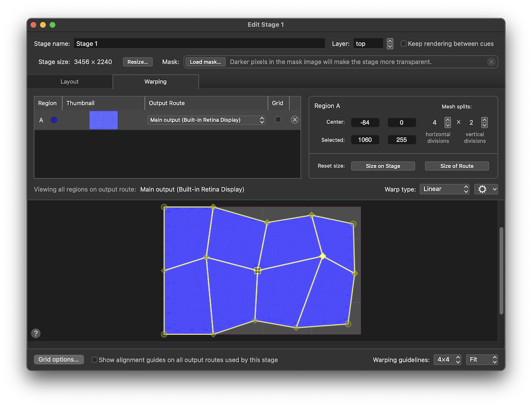This screenshot has width=532, height=406.
Task: Enable alignment guides on all output routes
Action: click(x=94, y=360)
